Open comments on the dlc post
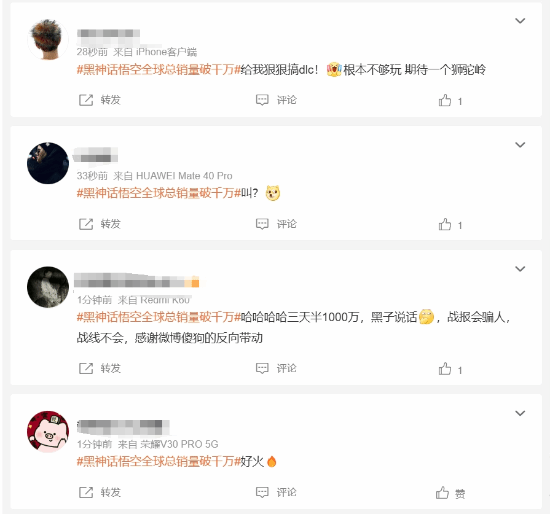Screen dimensions: 550x514 click(276, 100)
